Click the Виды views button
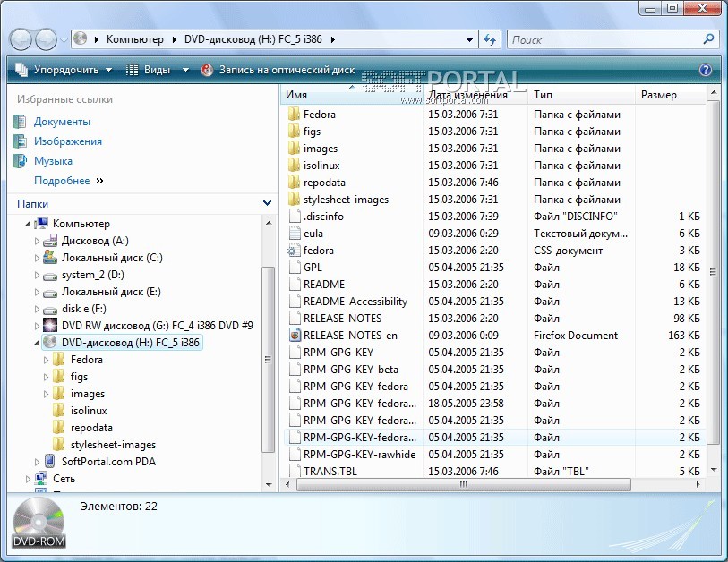Image resolution: width=728 pixels, height=562 pixels. click(148, 70)
